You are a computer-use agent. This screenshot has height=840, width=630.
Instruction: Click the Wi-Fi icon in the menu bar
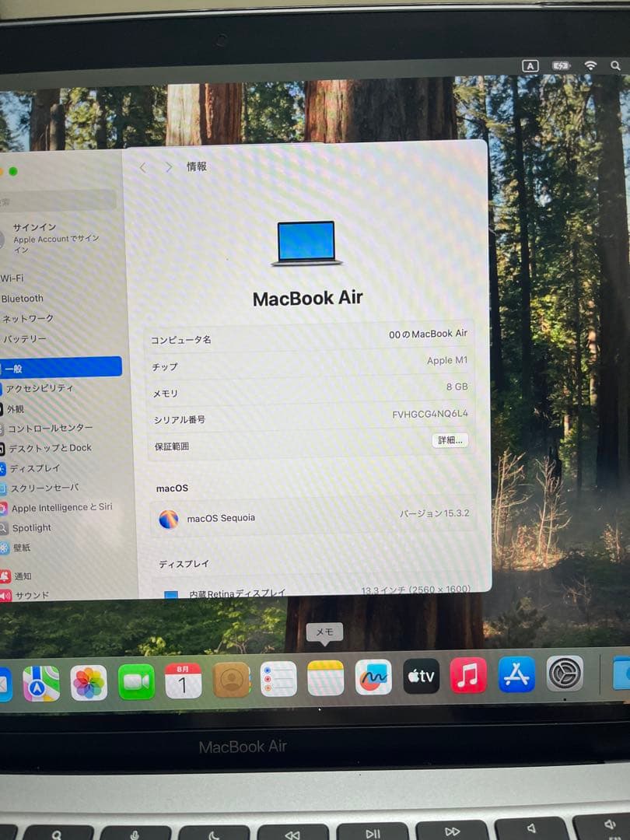coord(590,65)
